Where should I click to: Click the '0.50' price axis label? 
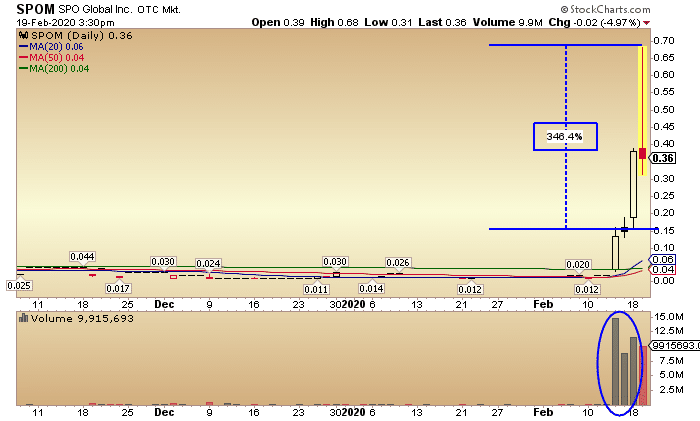(664, 110)
